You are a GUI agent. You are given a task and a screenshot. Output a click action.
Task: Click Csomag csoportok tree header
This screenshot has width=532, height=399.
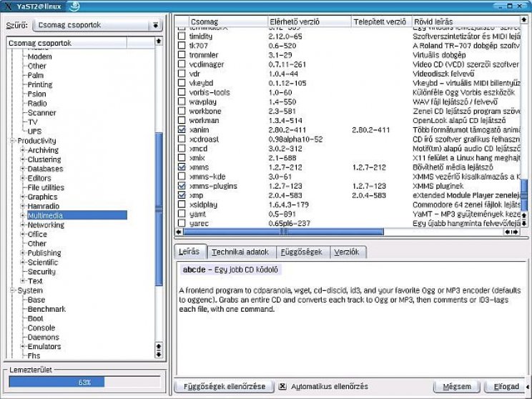(x=66, y=43)
